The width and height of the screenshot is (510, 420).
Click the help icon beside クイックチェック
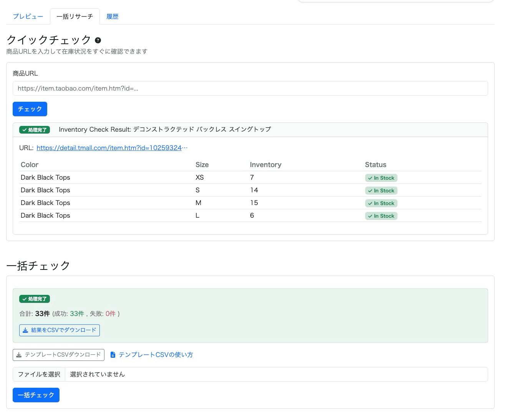pos(98,40)
